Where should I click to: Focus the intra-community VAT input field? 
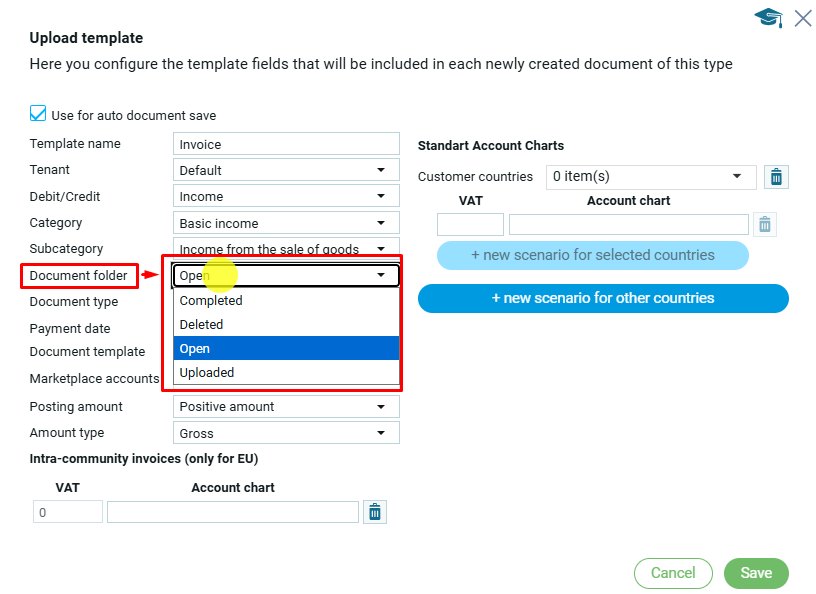(68, 512)
